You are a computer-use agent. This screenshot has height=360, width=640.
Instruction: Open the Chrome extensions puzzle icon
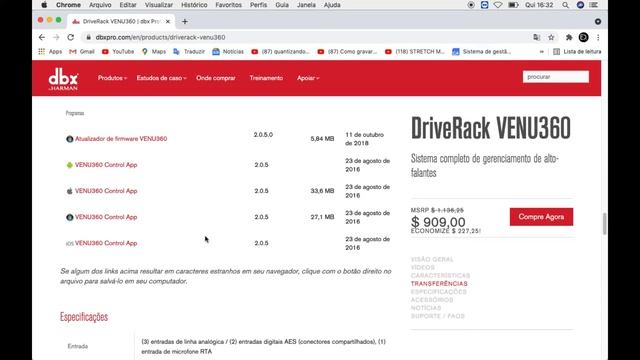coord(569,37)
